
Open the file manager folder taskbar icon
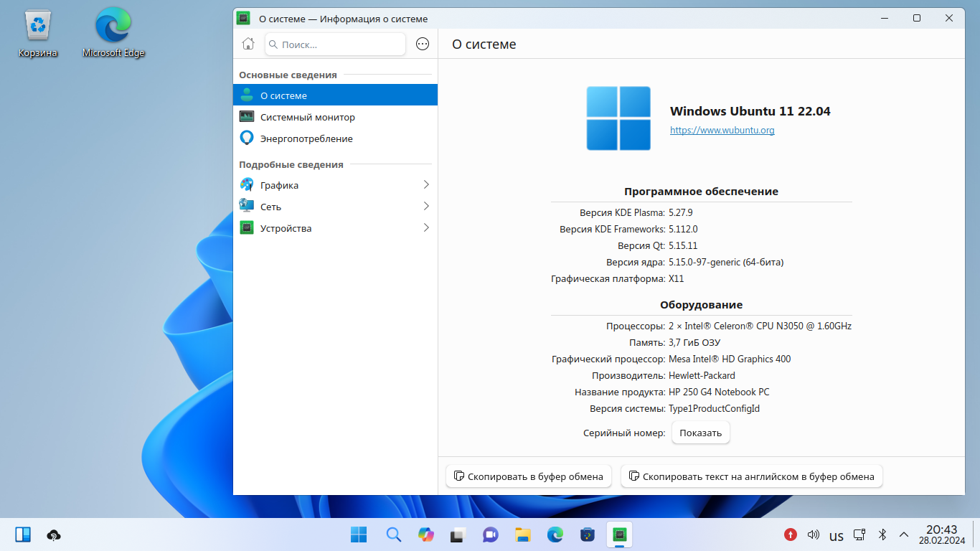pos(522,534)
